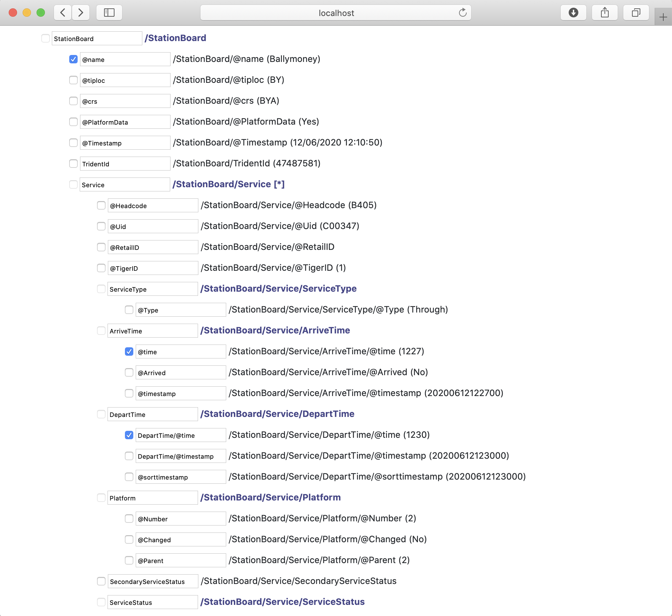Open the Downloads icon in toolbar
The height and width of the screenshot is (616, 672).
coord(573,13)
